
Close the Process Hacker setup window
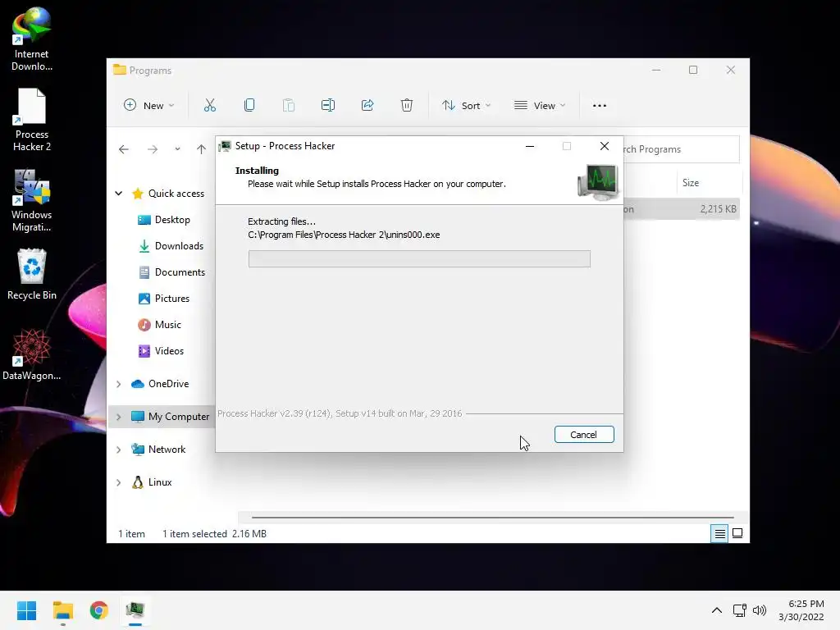[x=605, y=146]
